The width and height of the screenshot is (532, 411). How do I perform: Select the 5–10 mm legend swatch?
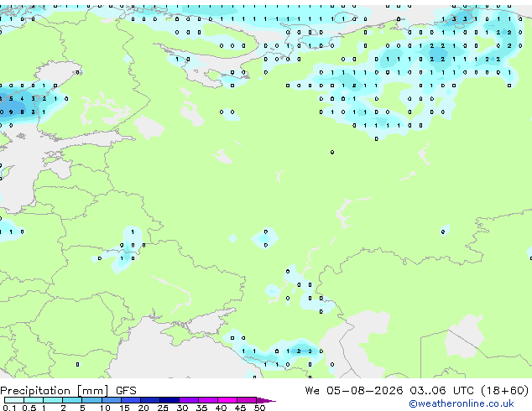click(x=91, y=400)
